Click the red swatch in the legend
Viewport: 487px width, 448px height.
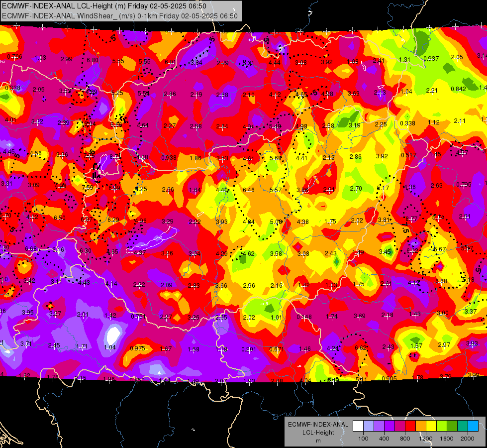click(x=410, y=426)
